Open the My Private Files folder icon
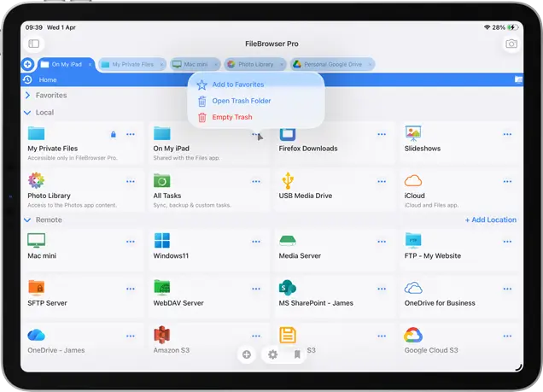The image size is (543, 392). (37, 133)
